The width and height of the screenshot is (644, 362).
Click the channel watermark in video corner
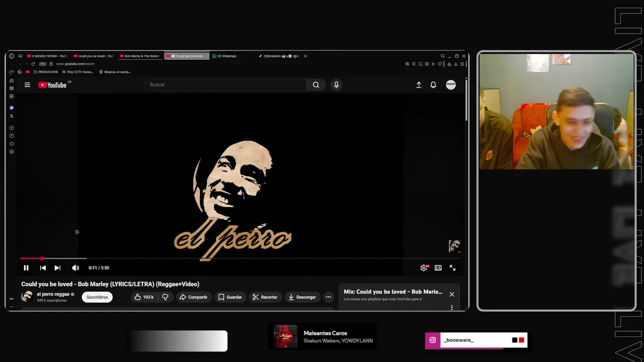455,246
